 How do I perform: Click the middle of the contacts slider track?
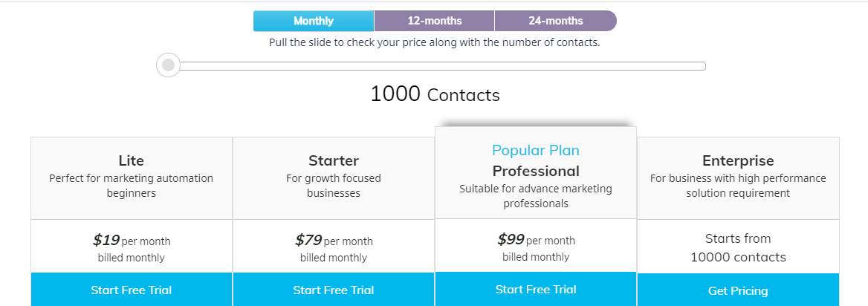438,66
